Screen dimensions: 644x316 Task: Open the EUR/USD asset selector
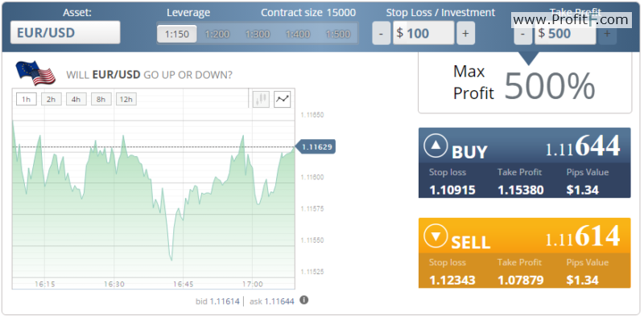[x=65, y=32]
